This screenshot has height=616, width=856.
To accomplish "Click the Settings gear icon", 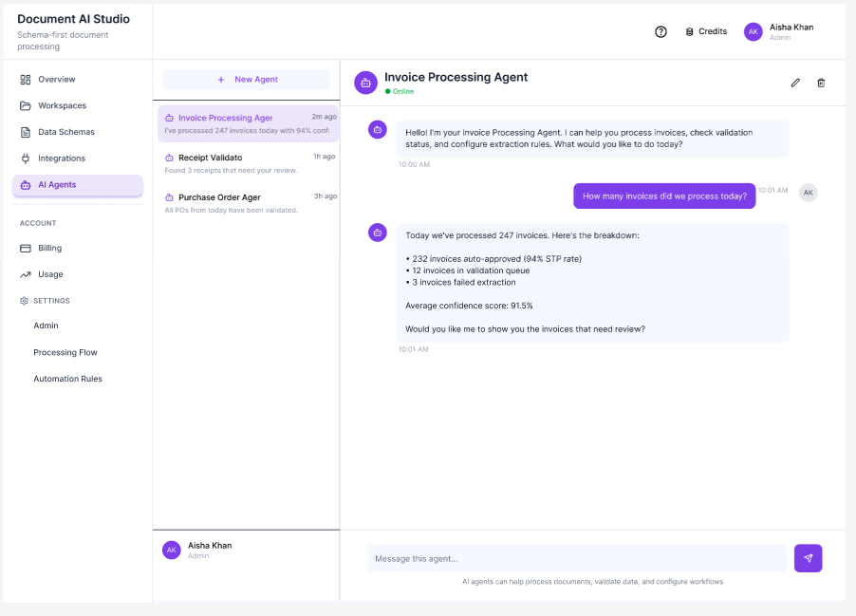I will click(24, 301).
